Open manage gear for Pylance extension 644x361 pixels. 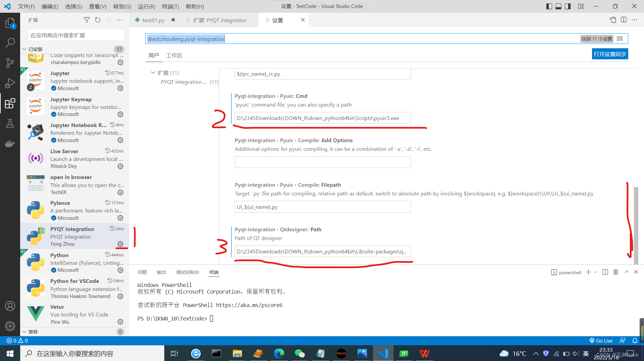click(120, 218)
